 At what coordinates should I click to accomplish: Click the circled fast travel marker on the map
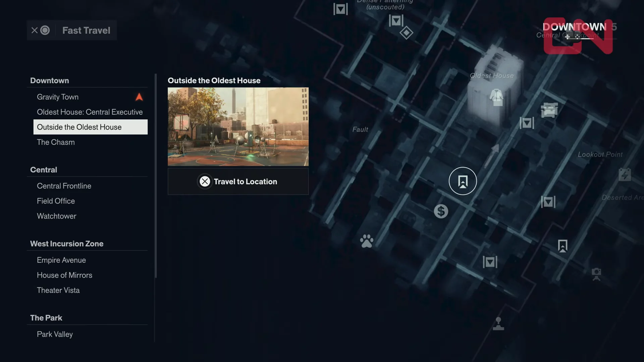(463, 181)
